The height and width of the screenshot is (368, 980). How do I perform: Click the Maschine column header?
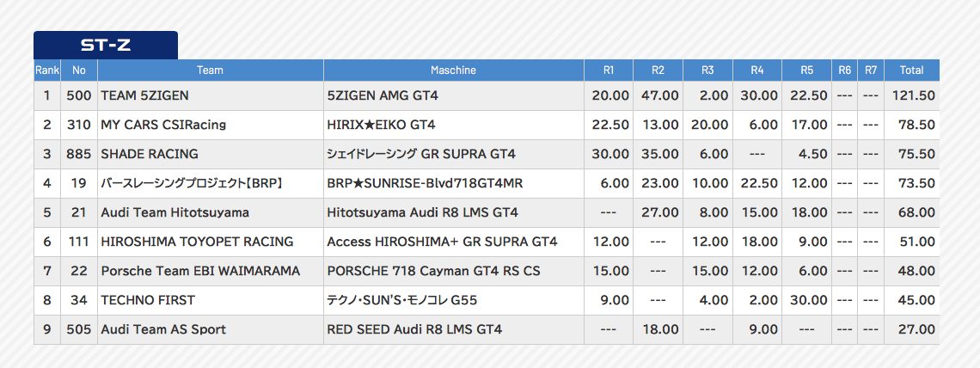click(x=453, y=71)
